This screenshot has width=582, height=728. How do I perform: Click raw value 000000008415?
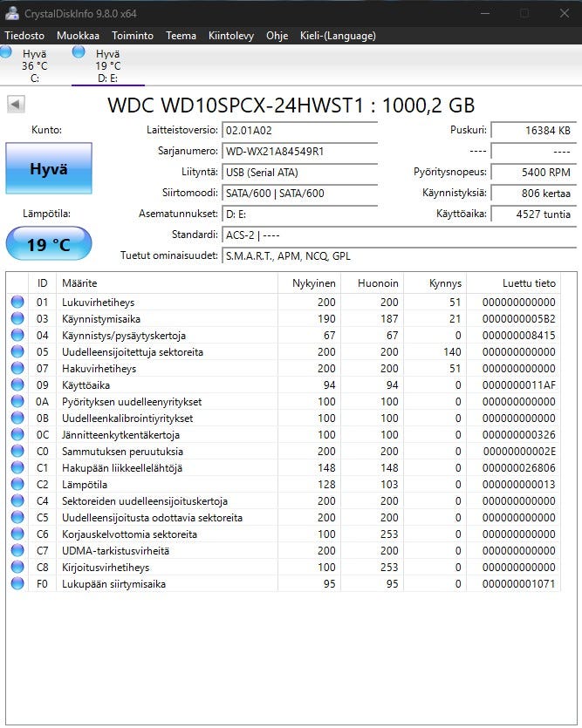coord(519,335)
